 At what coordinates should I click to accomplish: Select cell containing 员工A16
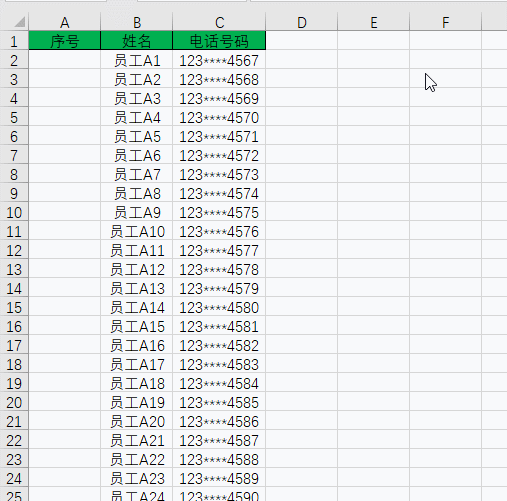click(136, 345)
